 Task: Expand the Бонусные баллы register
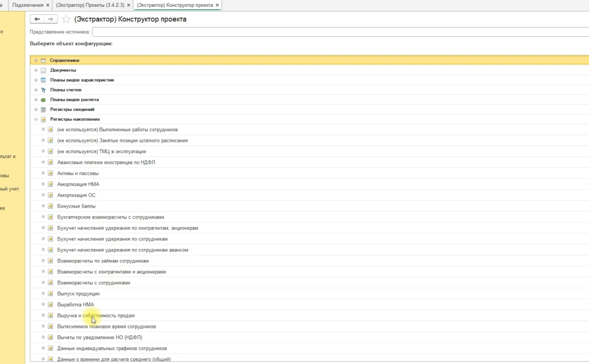tap(43, 206)
